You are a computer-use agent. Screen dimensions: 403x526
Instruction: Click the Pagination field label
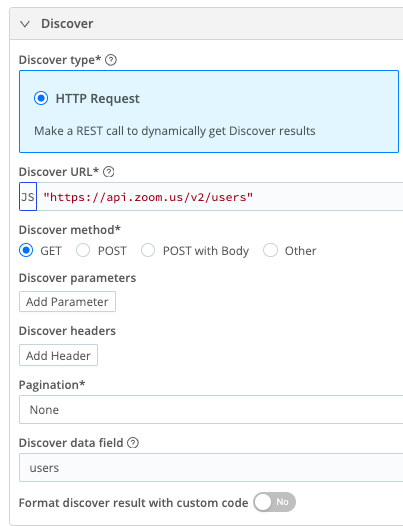(52, 385)
